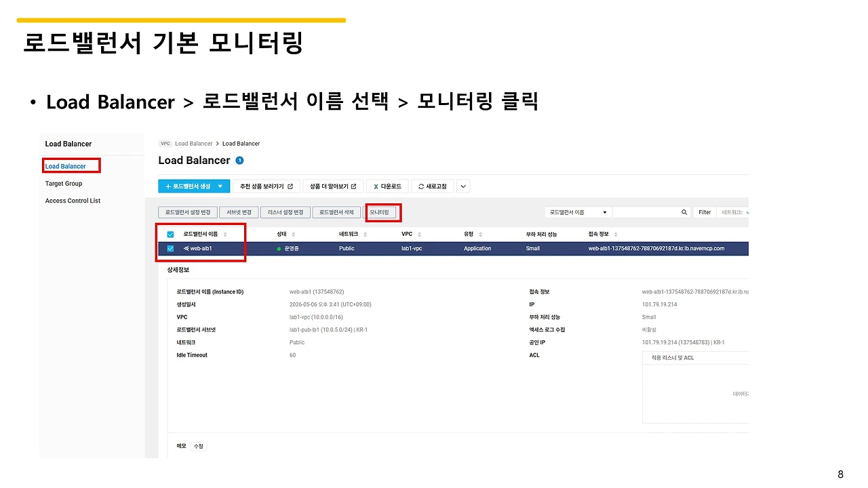Viewport: 868px width, 488px height.
Task: Sort by the 유형 column arrows
Action: tap(482, 235)
